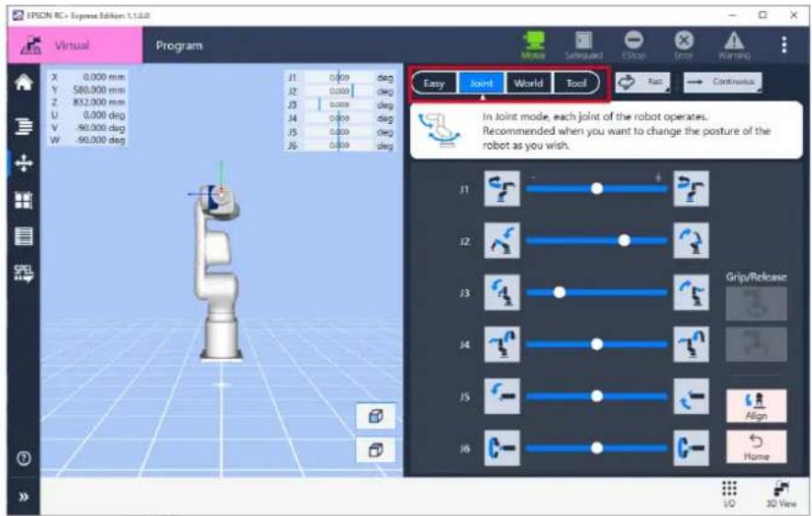Click the J3 slider handle

pos(560,292)
